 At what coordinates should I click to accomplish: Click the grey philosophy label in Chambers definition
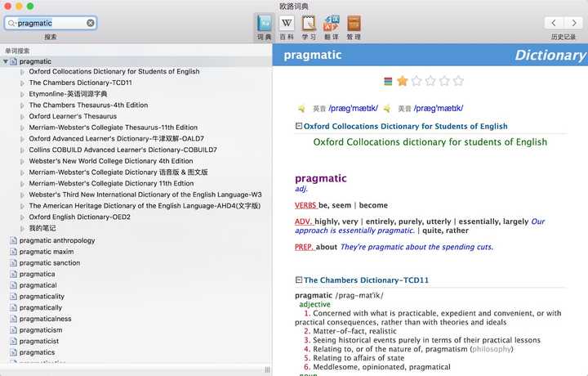[x=492, y=349]
